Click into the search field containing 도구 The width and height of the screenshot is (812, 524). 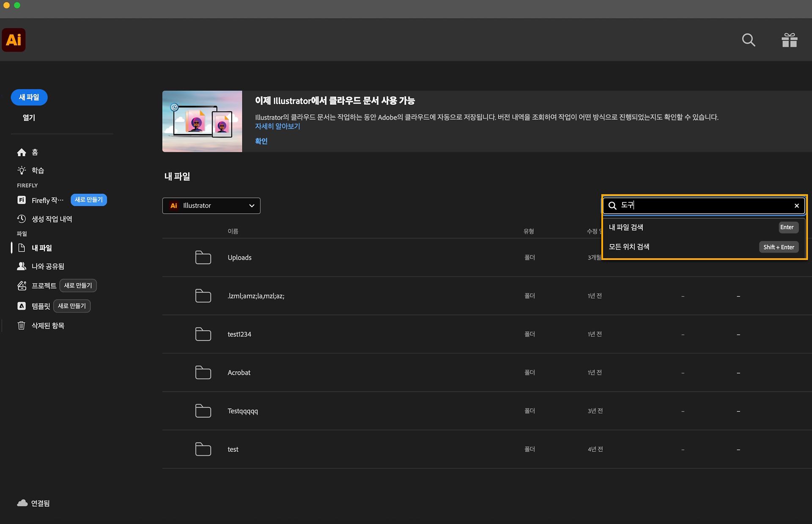(x=704, y=206)
